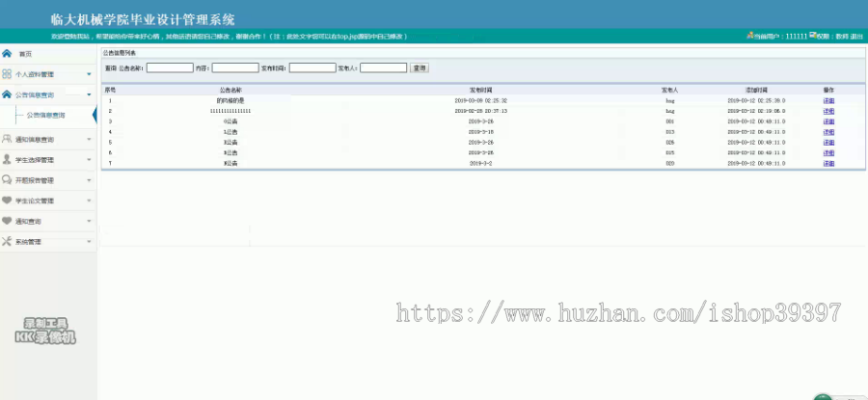
Task: Click the 系统管理 wrench tools icon
Action: click(7, 241)
